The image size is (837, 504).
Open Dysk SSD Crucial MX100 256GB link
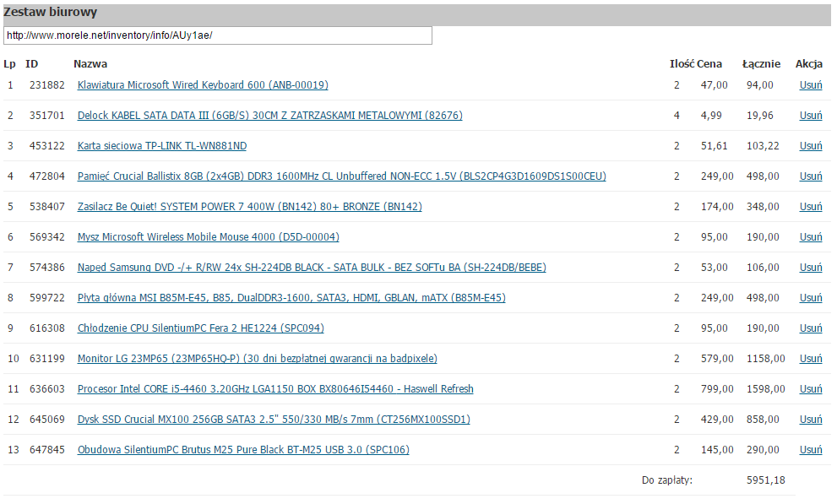coord(274,420)
